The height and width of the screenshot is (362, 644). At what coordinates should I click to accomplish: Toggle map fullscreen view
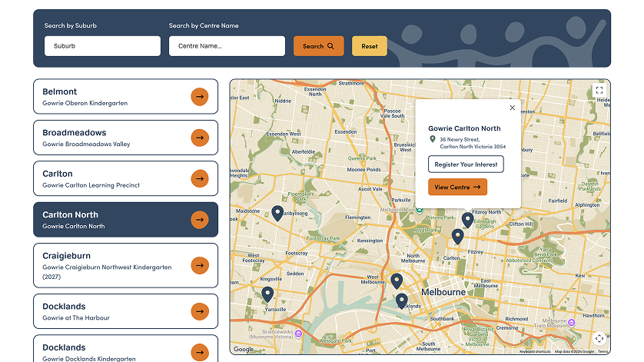[599, 90]
